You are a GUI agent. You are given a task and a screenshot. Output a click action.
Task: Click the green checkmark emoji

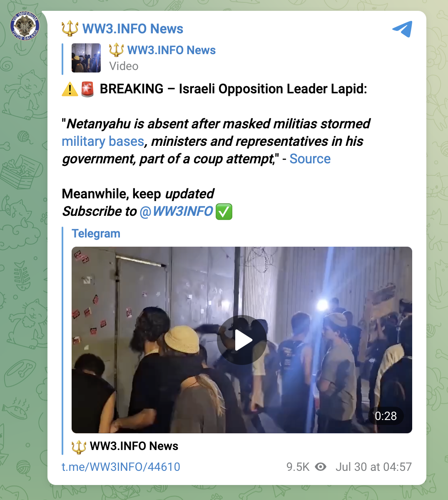224,212
